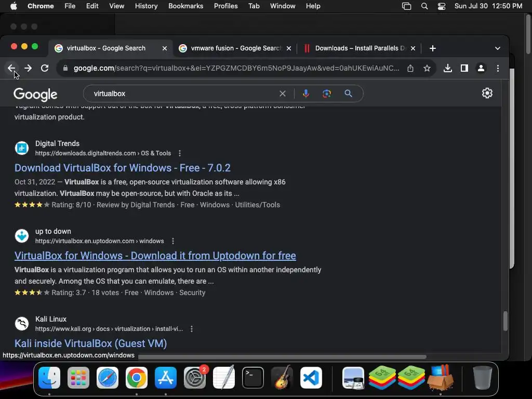Click the Kali Linux dragon favicon
This screenshot has height=399, width=532.
pyautogui.click(x=22, y=324)
